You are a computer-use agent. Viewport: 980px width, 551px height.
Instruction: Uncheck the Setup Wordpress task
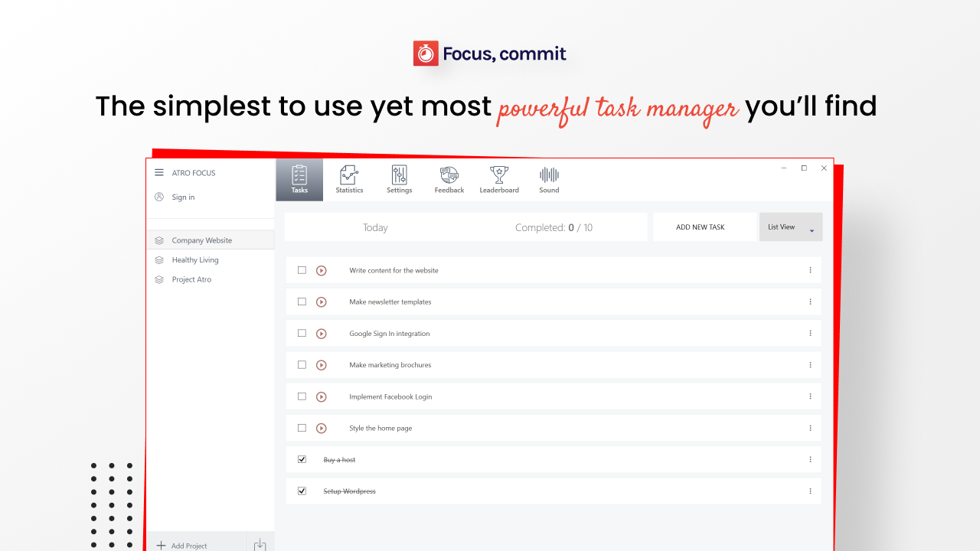[x=302, y=491]
